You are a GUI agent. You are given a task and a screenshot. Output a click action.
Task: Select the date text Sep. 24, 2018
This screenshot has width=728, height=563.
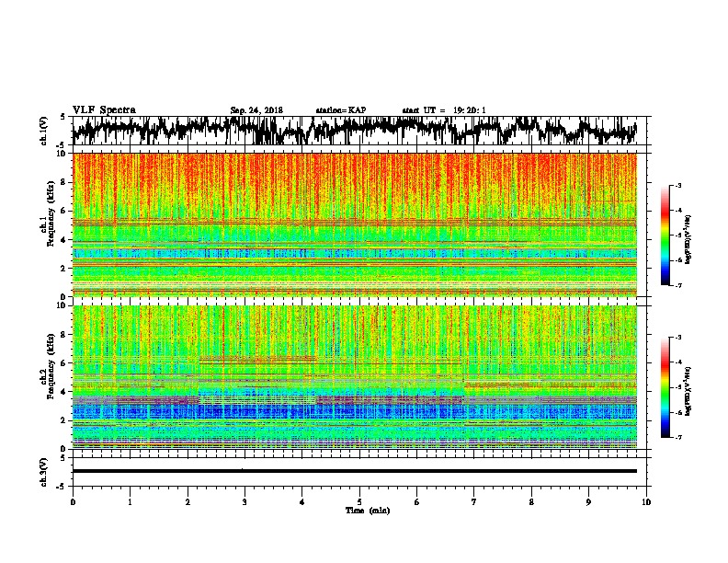coord(256,110)
